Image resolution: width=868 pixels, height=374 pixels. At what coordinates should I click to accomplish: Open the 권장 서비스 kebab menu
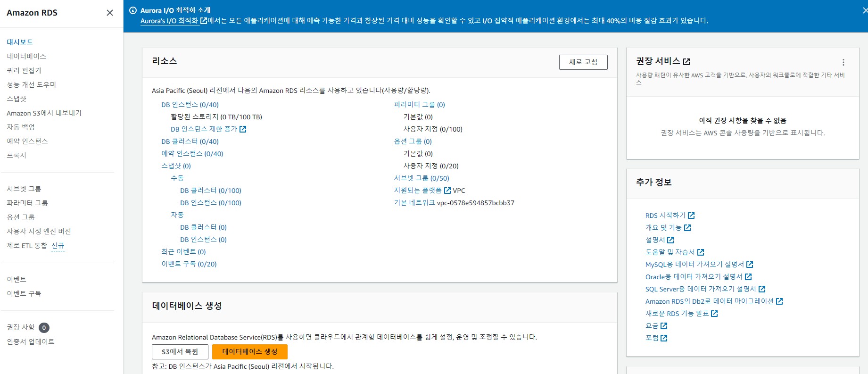tap(843, 62)
